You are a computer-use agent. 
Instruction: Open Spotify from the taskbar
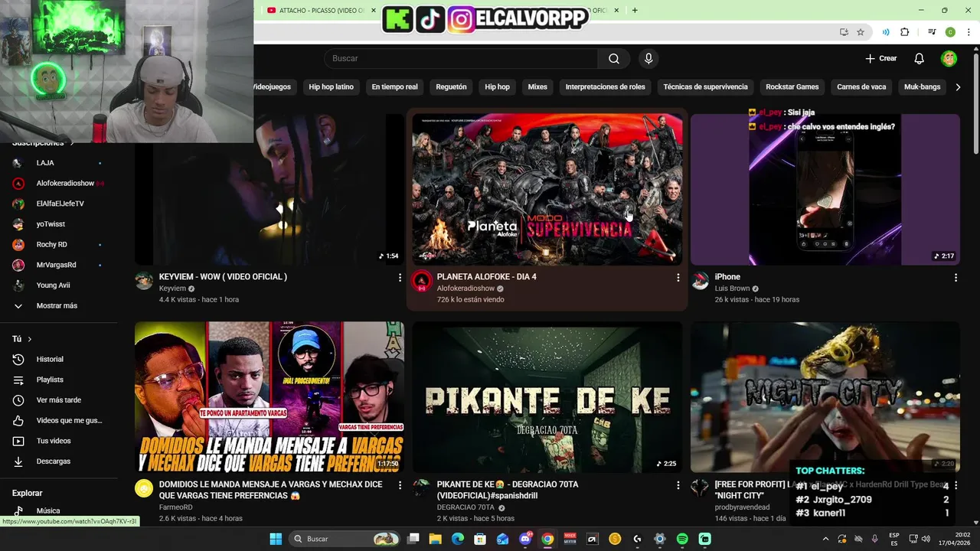click(682, 539)
